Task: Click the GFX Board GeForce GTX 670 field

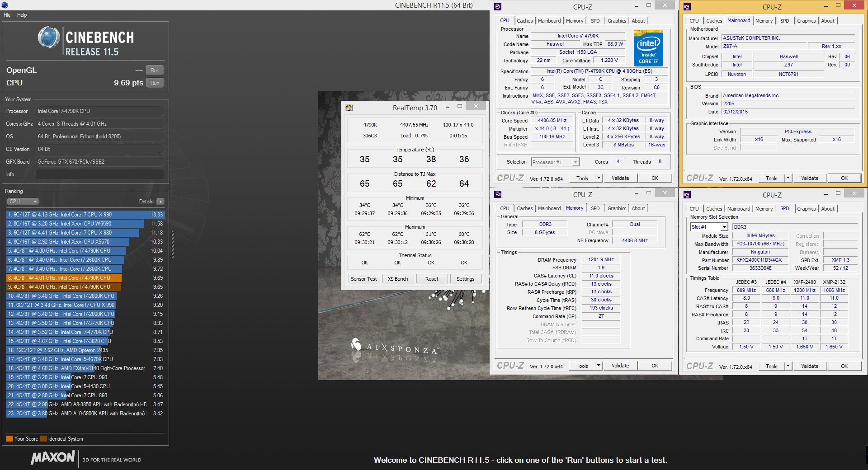Action: pyautogui.click(x=100, y=162)
